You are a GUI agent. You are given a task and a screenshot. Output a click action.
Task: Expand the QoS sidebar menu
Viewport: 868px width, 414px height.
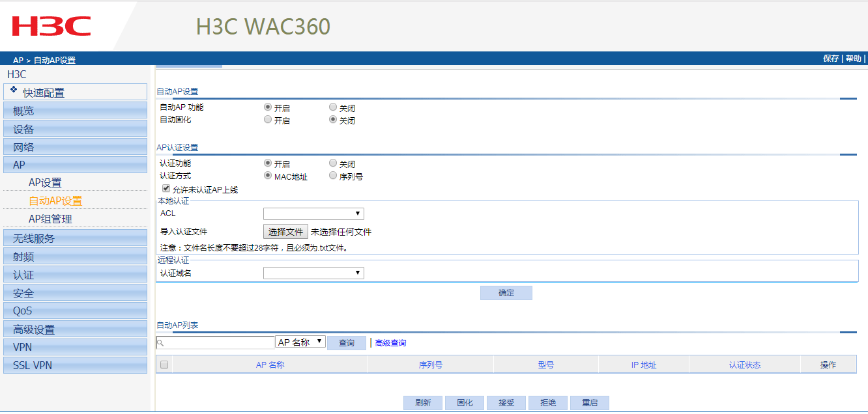pyautogui.click(x=76, y=310)
